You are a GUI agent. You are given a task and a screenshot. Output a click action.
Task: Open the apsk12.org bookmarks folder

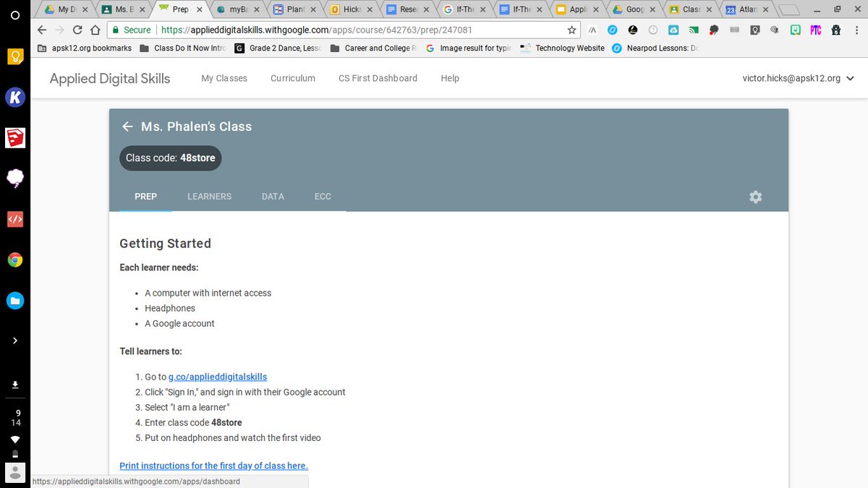[x=85, y=48]
